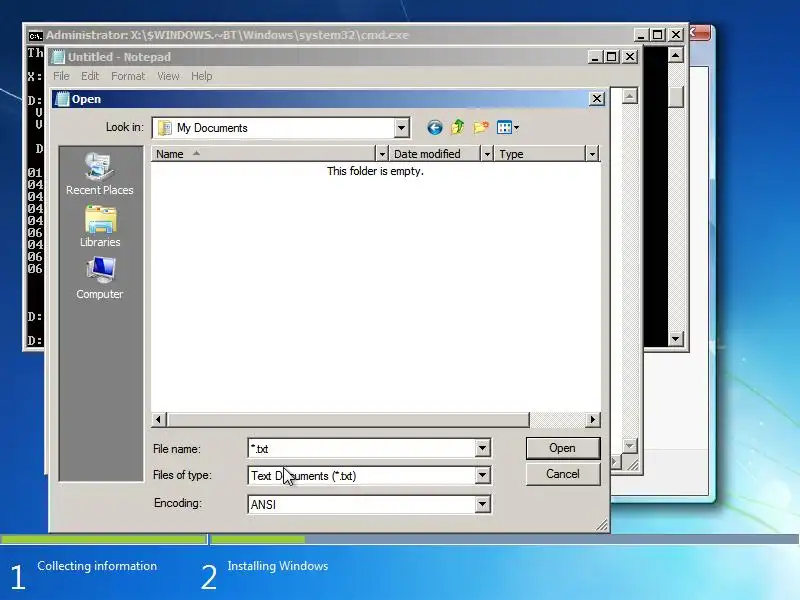Screen dimensions: 800x600
Task: Create a new folder icon
Action: (481, 127)
